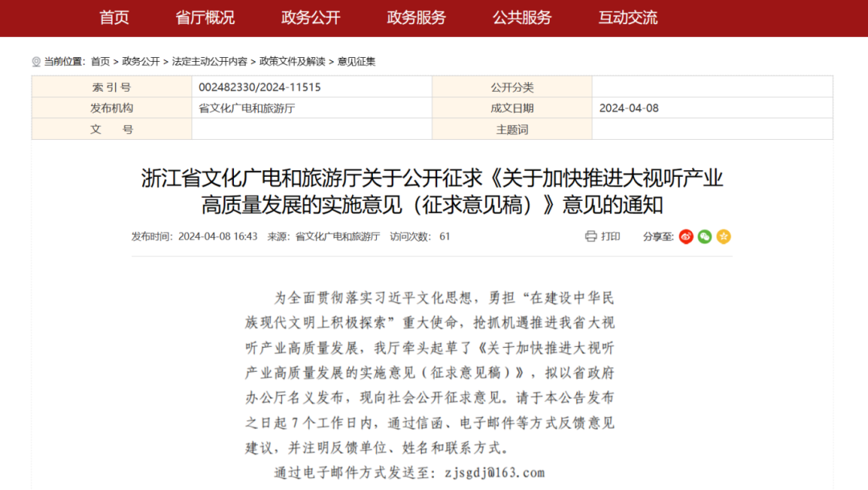Open 法定主动公开内容 breadcrumb link

coord(209,62)
